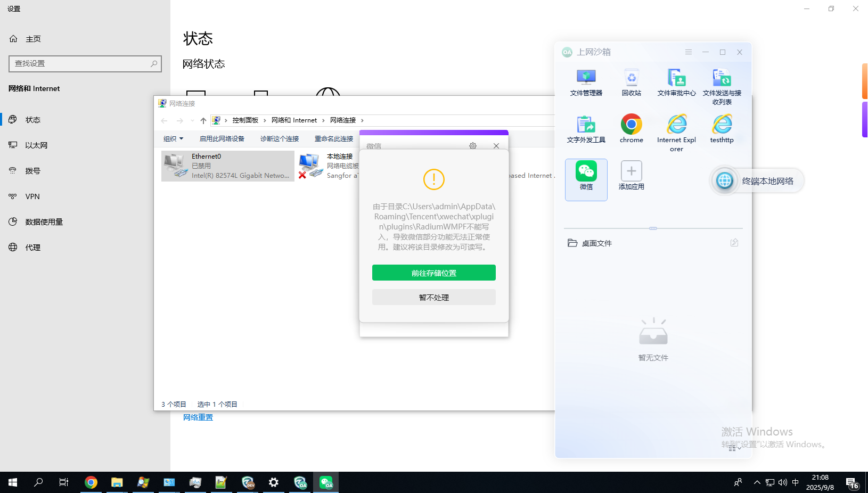Open WeChat dialog settings gear
The width and height of the screenshot is (868, 493).
point(472,146)
